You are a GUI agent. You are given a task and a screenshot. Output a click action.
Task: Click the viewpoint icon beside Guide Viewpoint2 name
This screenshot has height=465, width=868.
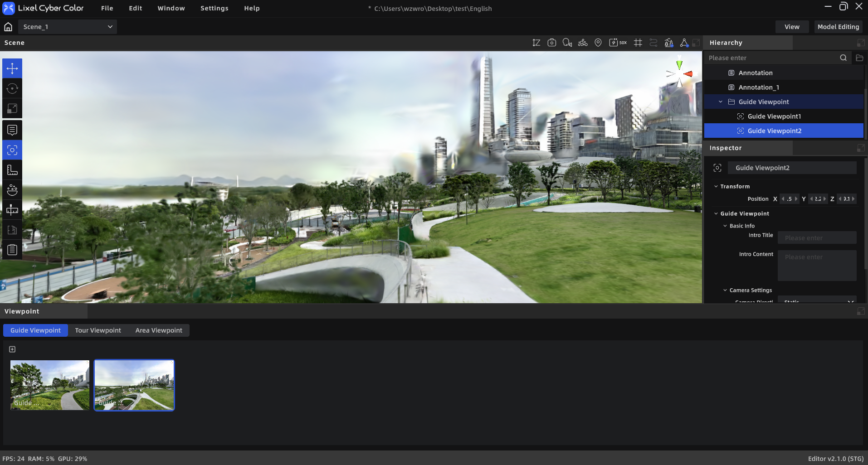pos(717,168)
